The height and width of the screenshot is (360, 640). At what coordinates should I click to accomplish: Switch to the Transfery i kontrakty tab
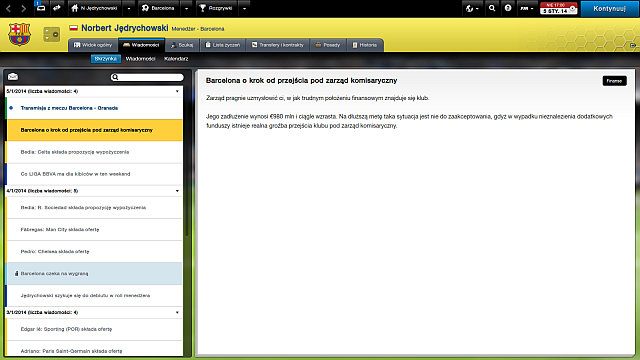pyautogui.click(x=278, y=45)
